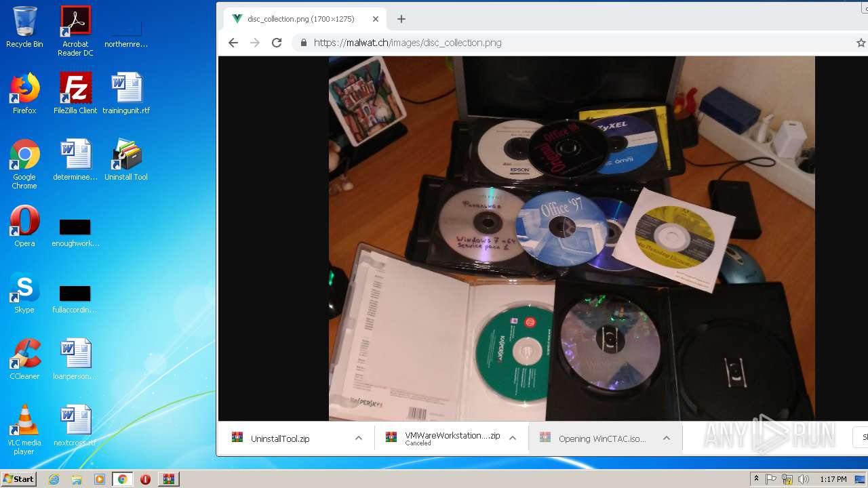Open loanperson... Word document icon
The height and width of the screenshot is (488, 868).
75,359
